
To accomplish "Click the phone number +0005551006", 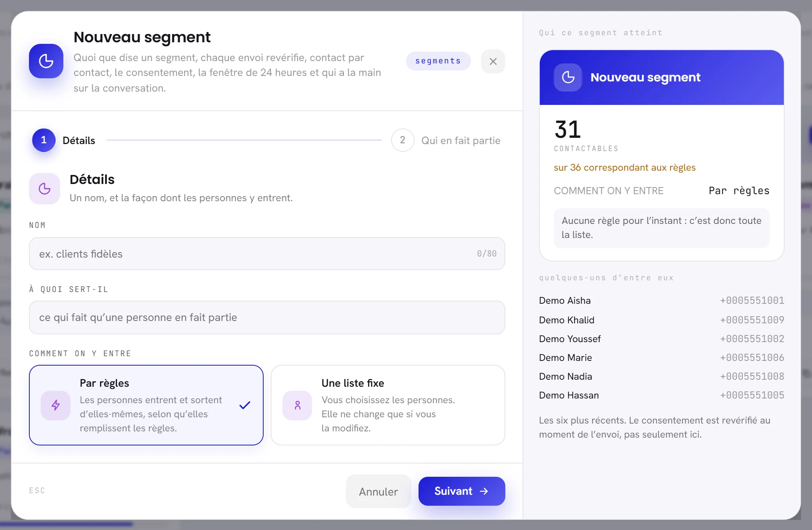I will (752, 357).
